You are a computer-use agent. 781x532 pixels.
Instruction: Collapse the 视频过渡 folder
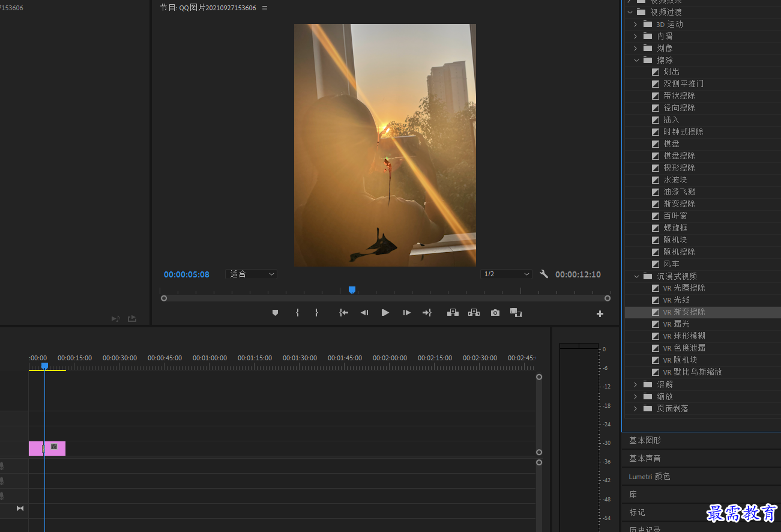coord(630,12)
